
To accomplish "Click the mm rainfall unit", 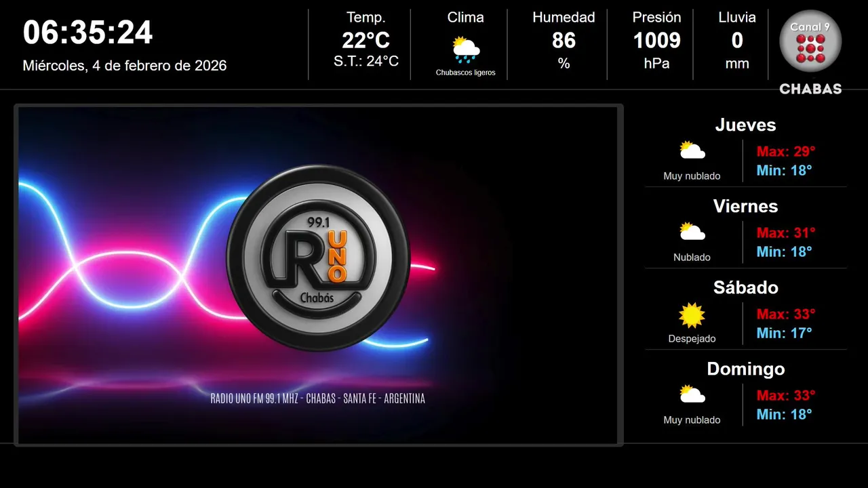I will 737,64.
